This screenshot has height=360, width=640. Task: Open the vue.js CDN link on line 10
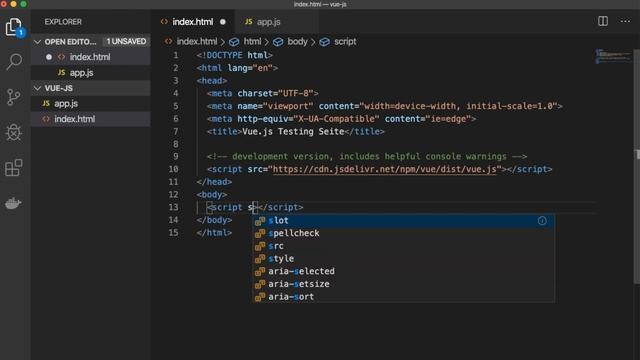pos(384,169)
